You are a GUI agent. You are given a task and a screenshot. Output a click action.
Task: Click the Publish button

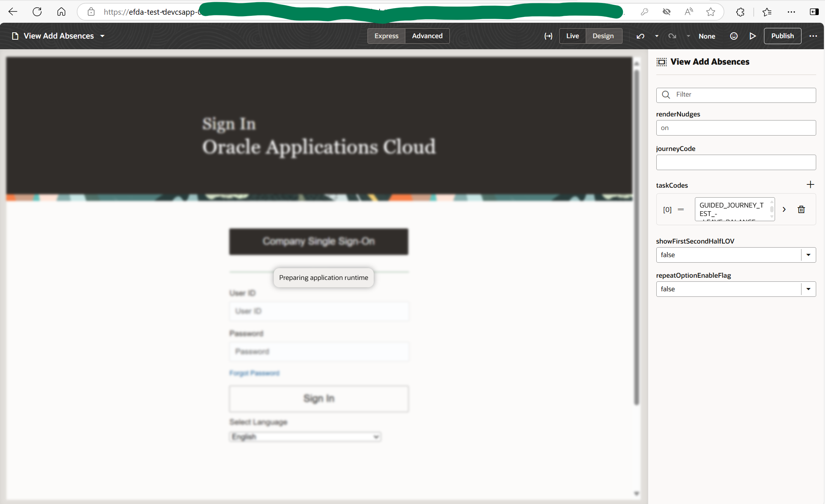[x=782, y=36]
